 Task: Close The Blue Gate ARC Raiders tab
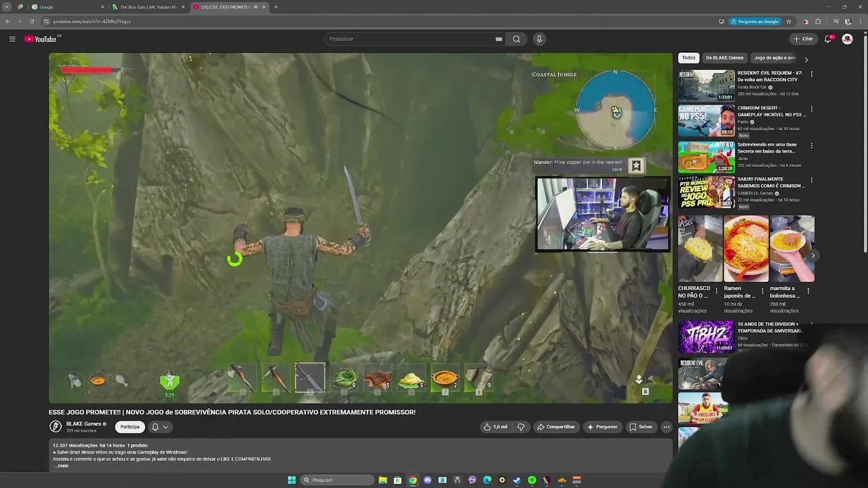click(182, 7)
